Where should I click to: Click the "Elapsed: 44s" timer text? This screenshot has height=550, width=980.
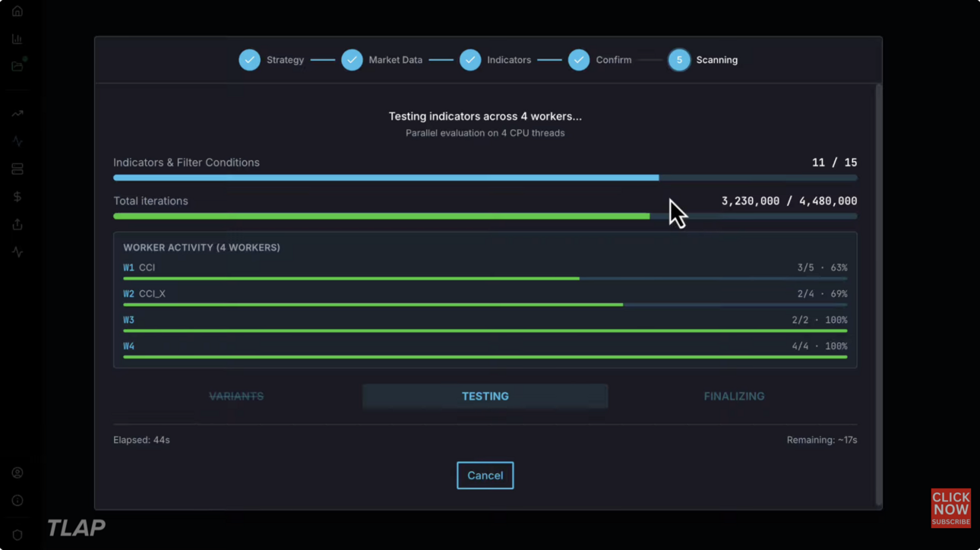tap(141, 440)
